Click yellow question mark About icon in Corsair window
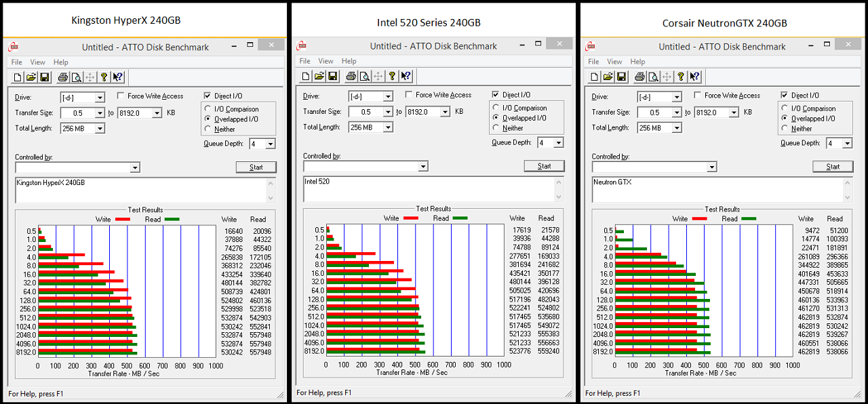The height and width of the screenshot is (404, 868). (x=682, y=77)
